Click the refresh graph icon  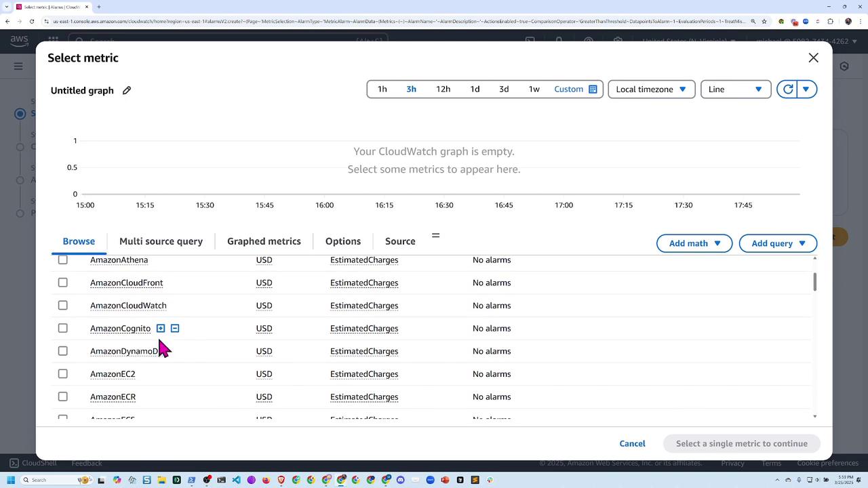pos(787,89)
